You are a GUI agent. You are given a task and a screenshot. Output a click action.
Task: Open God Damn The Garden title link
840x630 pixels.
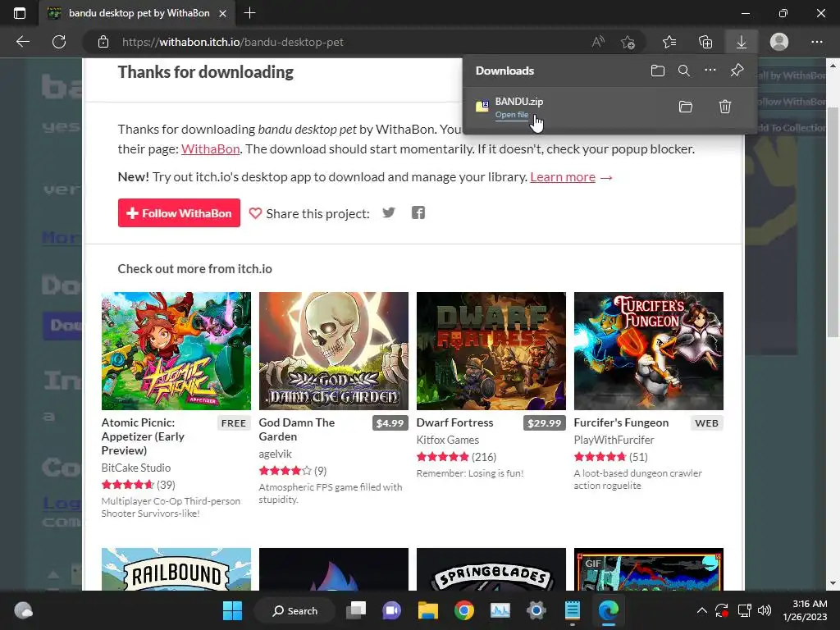[x=297, y=430]
